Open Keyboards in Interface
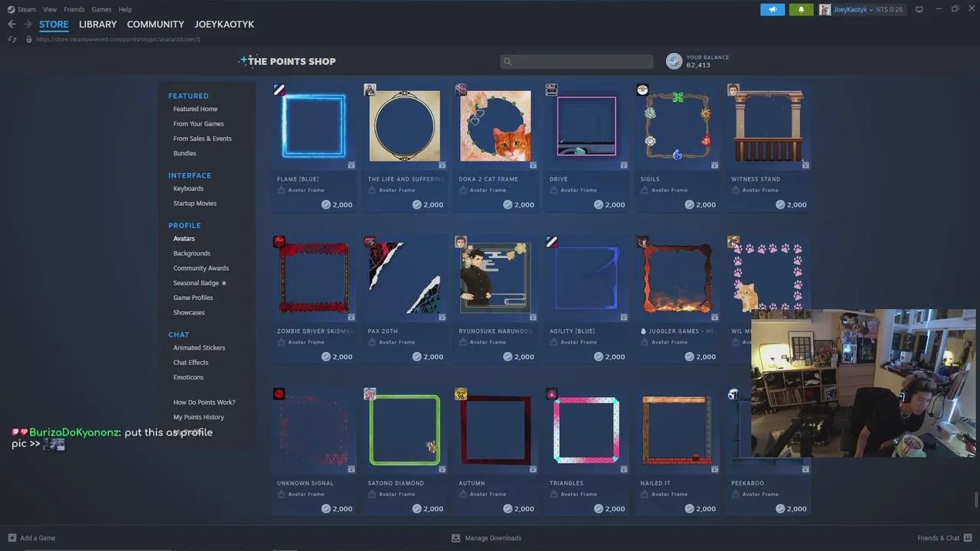 [188, 188]
